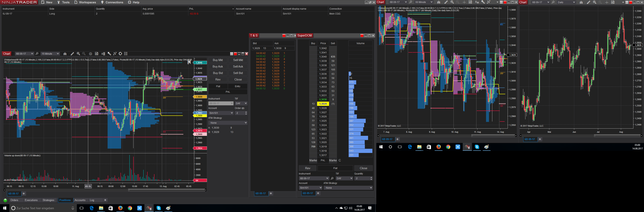
Task: Open Data Series icon in Daily chart
Action: 581,2
